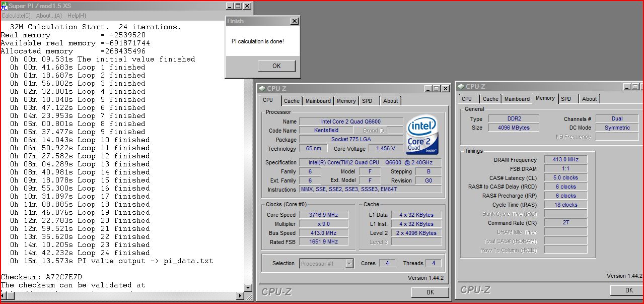Click the Super PI horizontal scrollbar left arrow
The width and height of the screenshot is (644, 304).
4,296
